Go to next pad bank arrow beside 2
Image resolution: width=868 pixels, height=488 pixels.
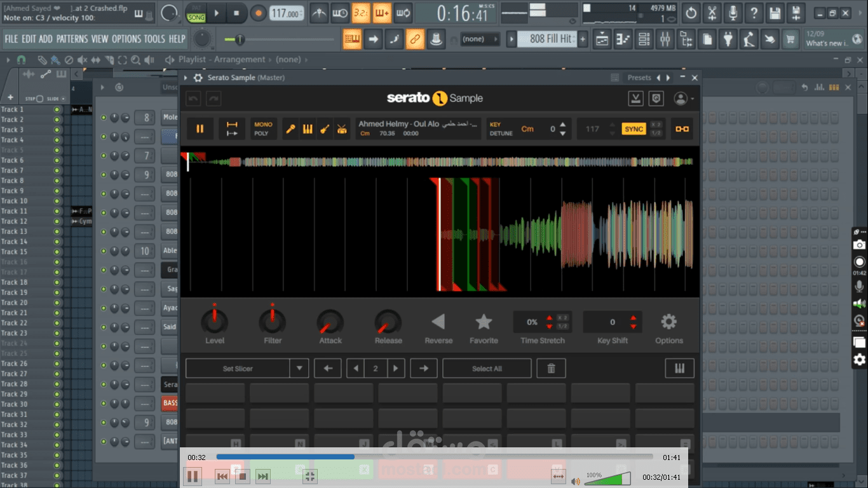coord(396,369)
